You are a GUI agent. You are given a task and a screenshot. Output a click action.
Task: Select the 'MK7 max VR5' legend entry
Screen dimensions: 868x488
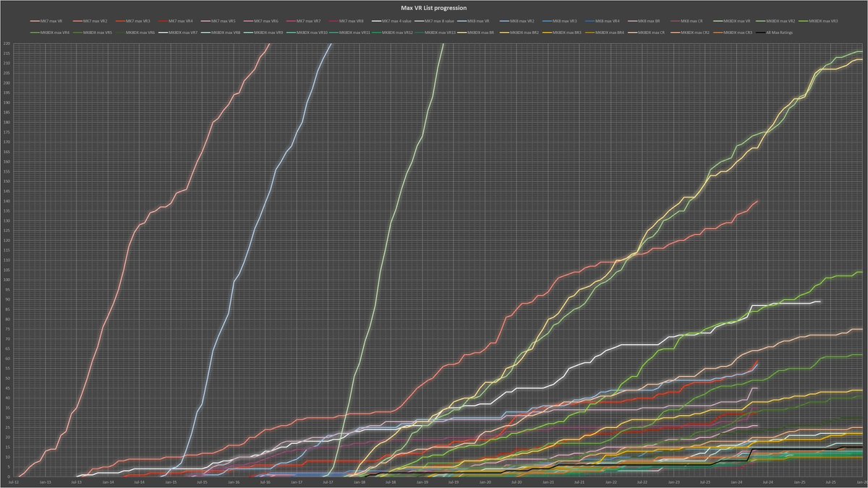(218, 21)
